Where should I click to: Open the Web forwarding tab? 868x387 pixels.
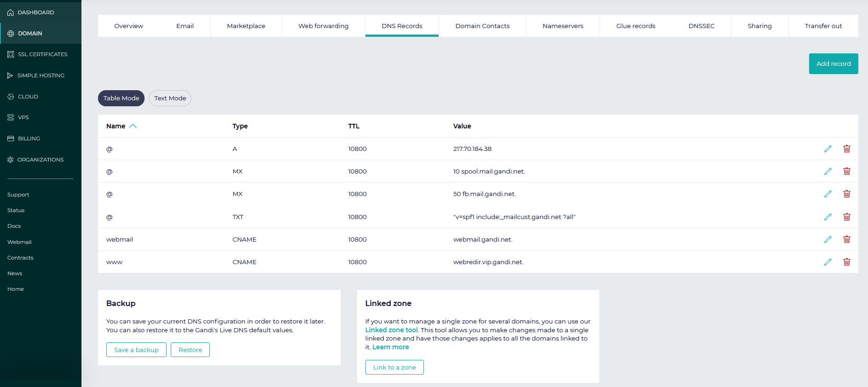pos(323,26)
